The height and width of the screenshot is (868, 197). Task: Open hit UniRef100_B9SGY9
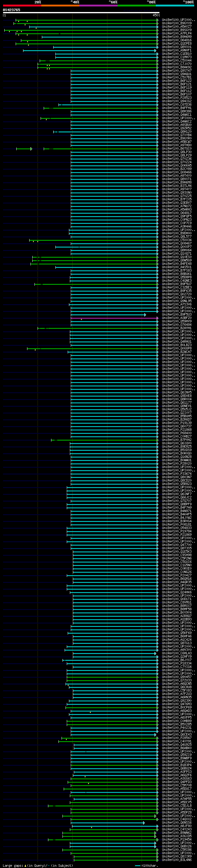[177, 30]
